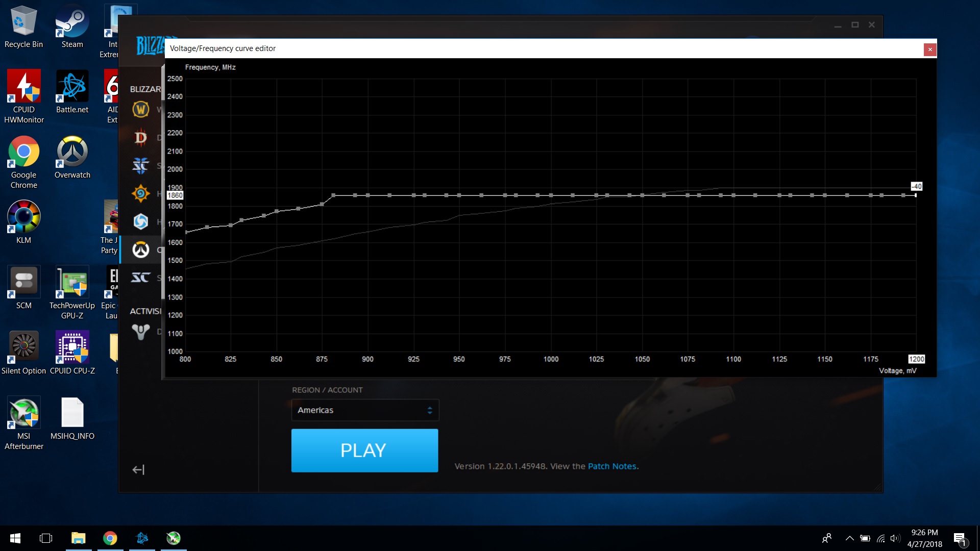The width and height of the screenshot is (980, 551).
Task: Show hidden system tray icons
Action: (x=849, y=538)
